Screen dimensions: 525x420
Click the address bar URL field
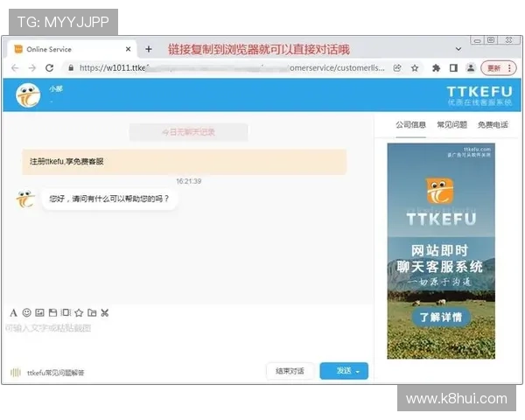pyautogui.click(x=232, y=68)
